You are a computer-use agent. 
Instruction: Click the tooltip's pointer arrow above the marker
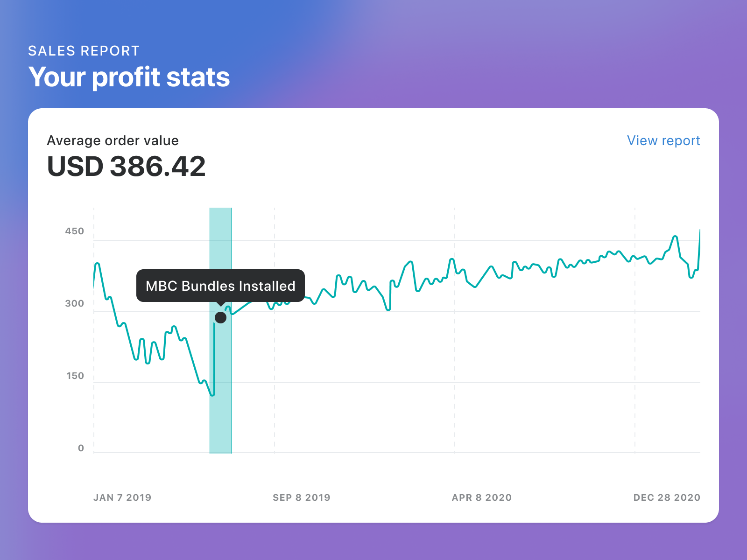coord(221,304)
